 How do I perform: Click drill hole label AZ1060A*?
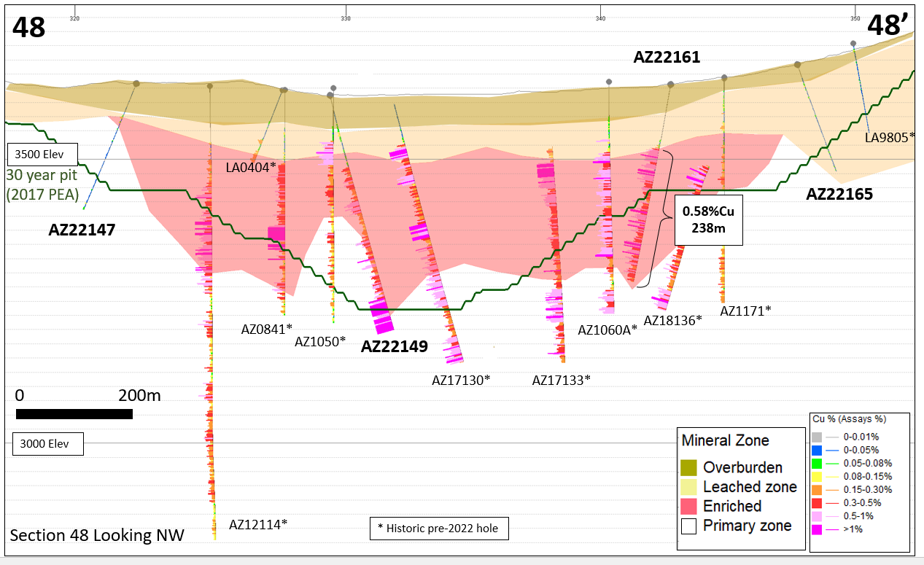point(607,330)
